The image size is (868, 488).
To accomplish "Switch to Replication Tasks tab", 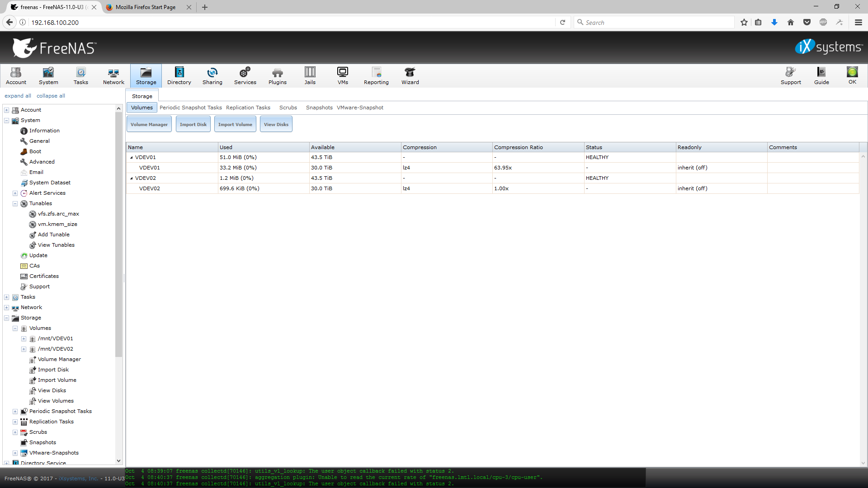I will point(248,108).
